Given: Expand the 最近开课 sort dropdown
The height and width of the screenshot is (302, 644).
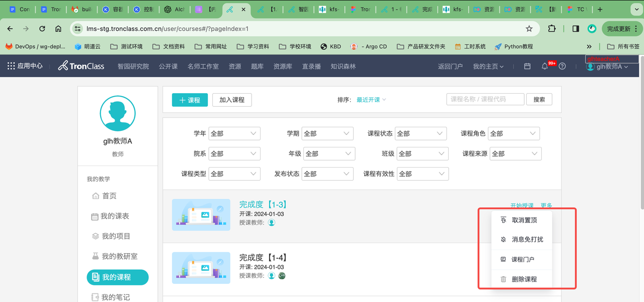Looking at the screenshot, I should [371, 100].
